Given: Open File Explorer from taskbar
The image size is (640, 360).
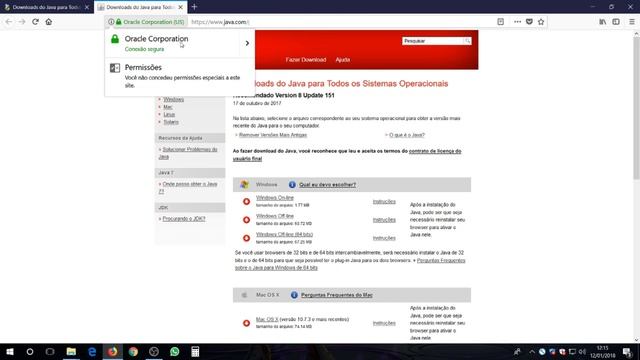Looking at the screenshot, I should (x=71, y=351).
